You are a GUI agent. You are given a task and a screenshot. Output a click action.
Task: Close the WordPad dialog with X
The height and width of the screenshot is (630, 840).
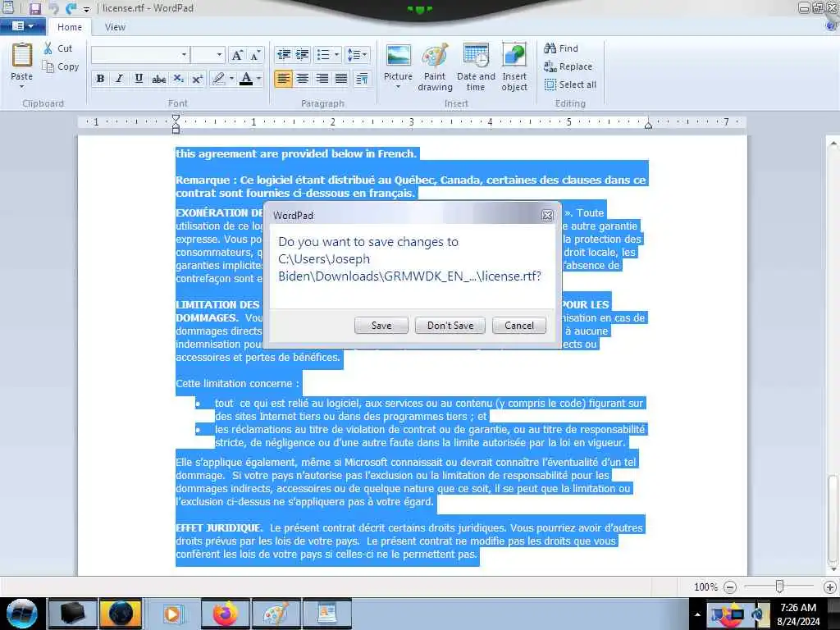click(x=547, y=216)
